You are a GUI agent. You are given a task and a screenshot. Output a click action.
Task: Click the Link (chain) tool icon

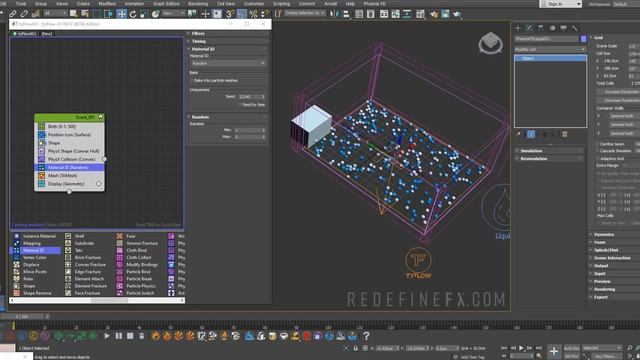click(13, 14)
